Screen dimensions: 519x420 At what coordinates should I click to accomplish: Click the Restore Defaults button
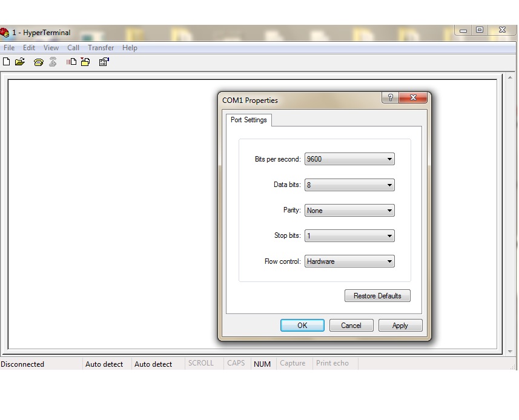(x=377, y=296)
